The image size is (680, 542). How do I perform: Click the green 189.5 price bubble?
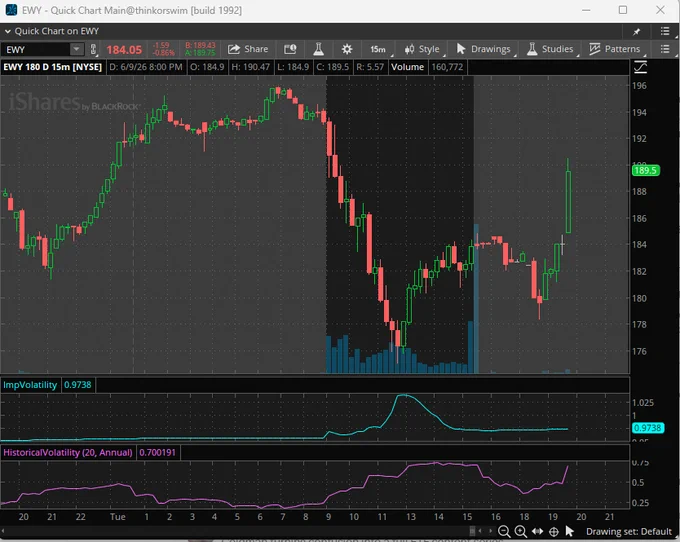coord(645,170)
